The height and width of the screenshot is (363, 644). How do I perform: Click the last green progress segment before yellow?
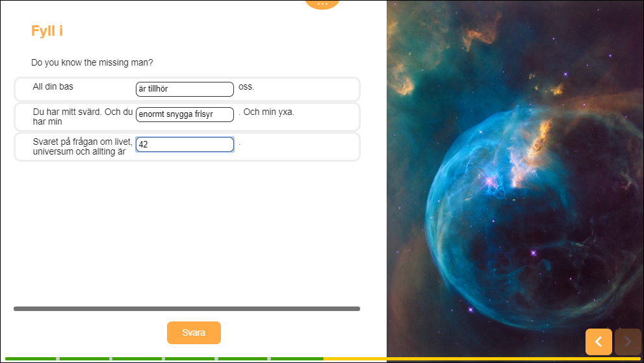click(x=297, y=358)
